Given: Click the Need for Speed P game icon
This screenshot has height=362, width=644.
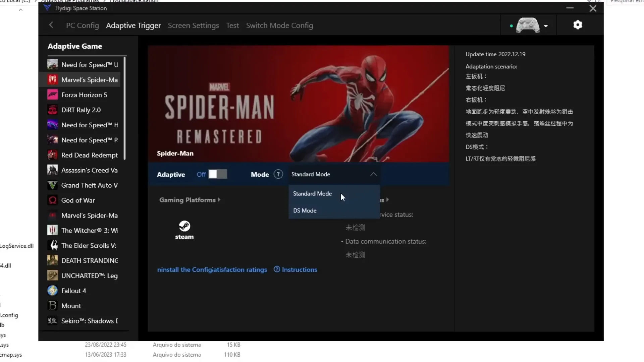Looking at the screenshot, I should [52, 140].
